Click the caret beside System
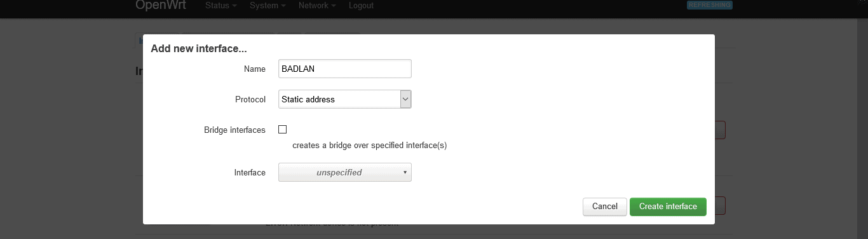 point(283,6)
